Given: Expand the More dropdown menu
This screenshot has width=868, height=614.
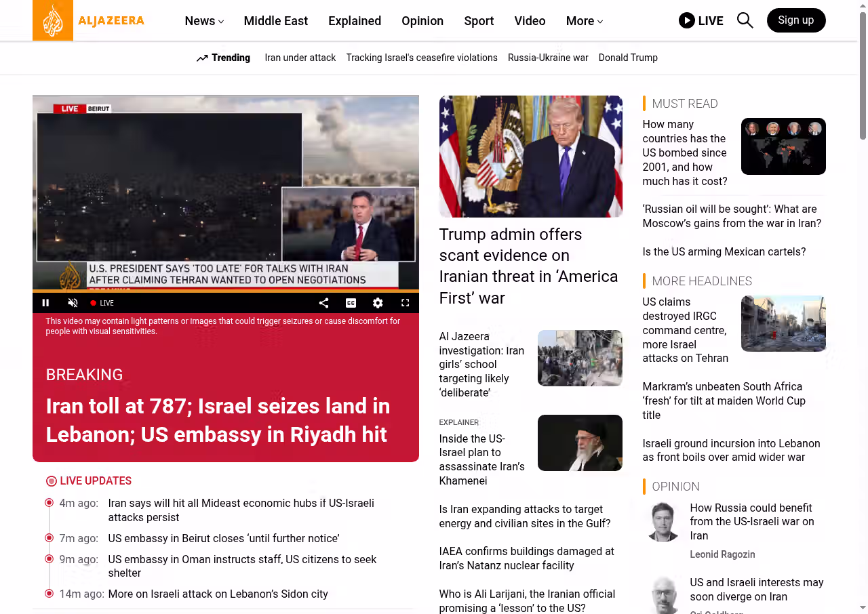Looking at the screenshot, I should [x=584, y=21].
